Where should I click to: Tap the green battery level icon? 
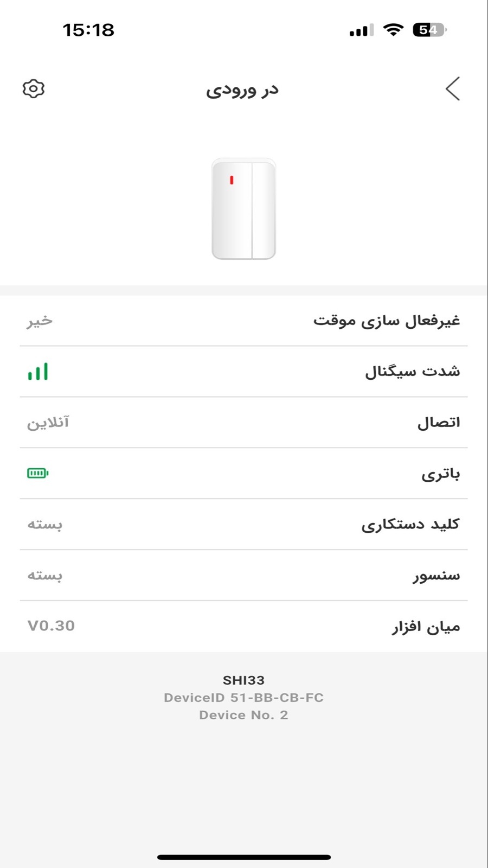click(x=38, y=474)
